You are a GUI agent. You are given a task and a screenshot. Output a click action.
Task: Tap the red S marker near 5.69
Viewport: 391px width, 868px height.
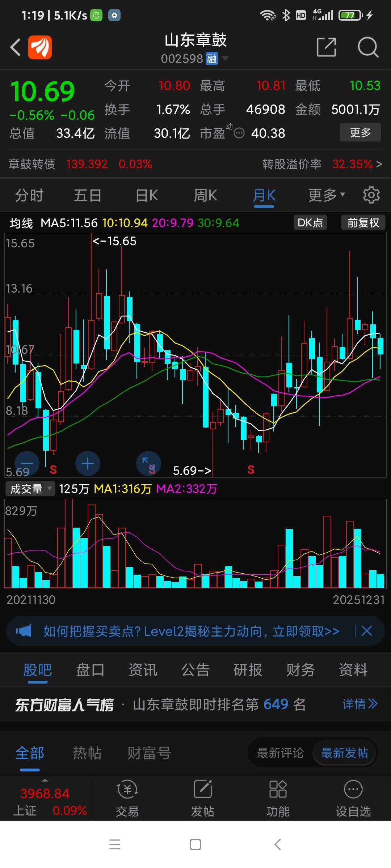[x=53, y=470]
